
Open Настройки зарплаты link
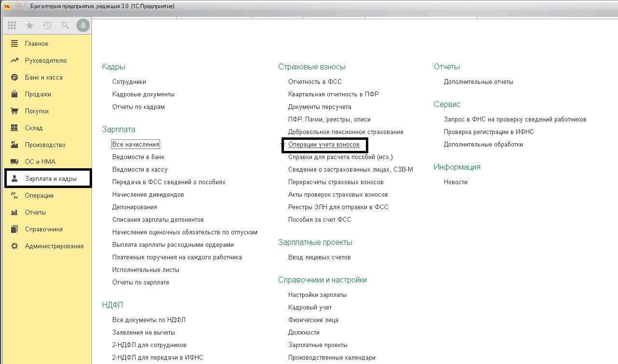point(317,295)
